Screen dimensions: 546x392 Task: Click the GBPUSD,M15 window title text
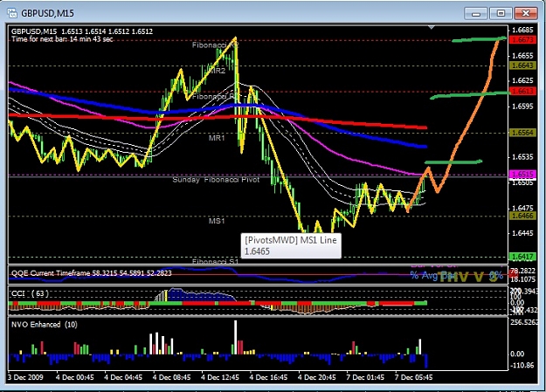click(x=47, y=14)
